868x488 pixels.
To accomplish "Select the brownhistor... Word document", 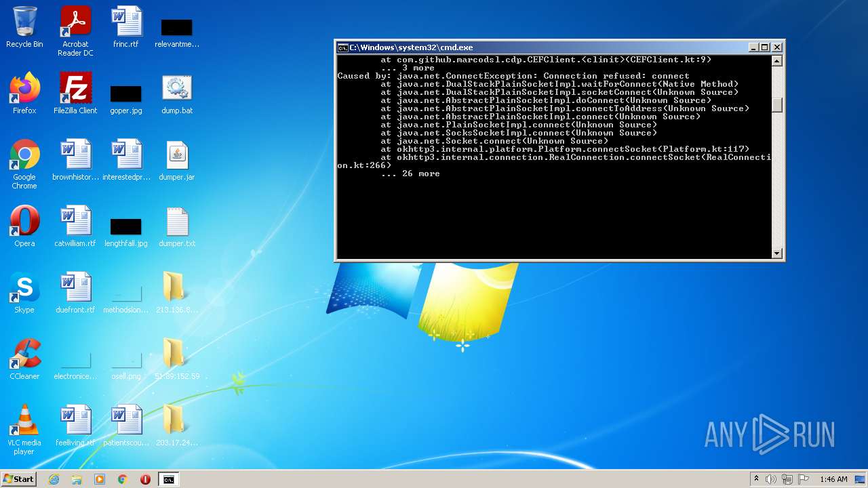I will (x=75, y=160).
